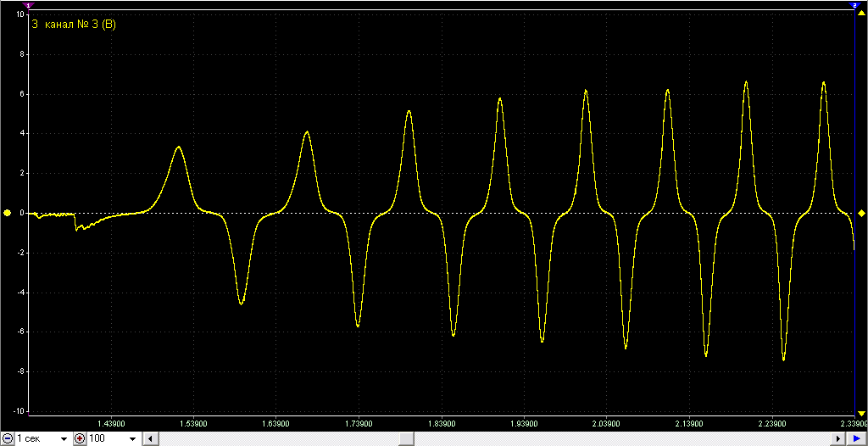The width and height of the screenshot is (868, 446).
Task: Click the voltage axis label 10
Action: [x=19, y=15]
